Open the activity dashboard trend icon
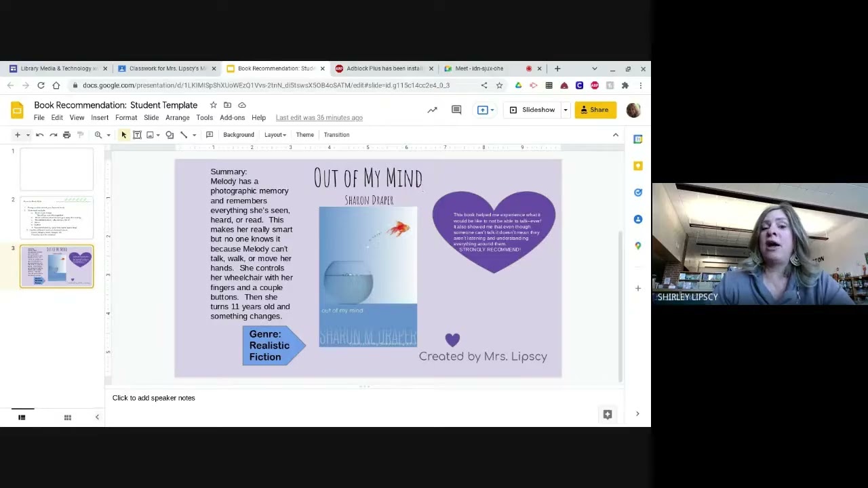 click(432, 110)
